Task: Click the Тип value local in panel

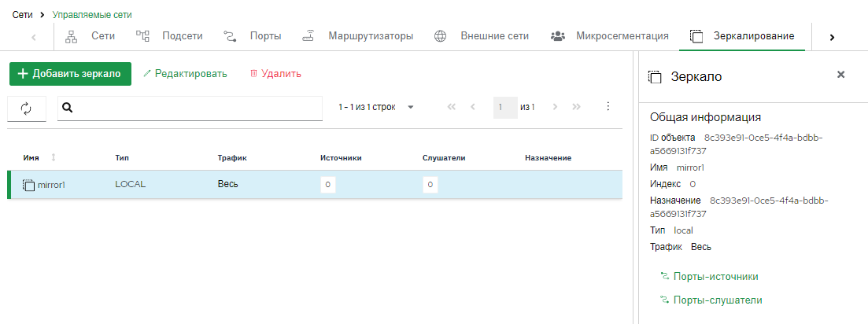Action: [x=683, y=230]
